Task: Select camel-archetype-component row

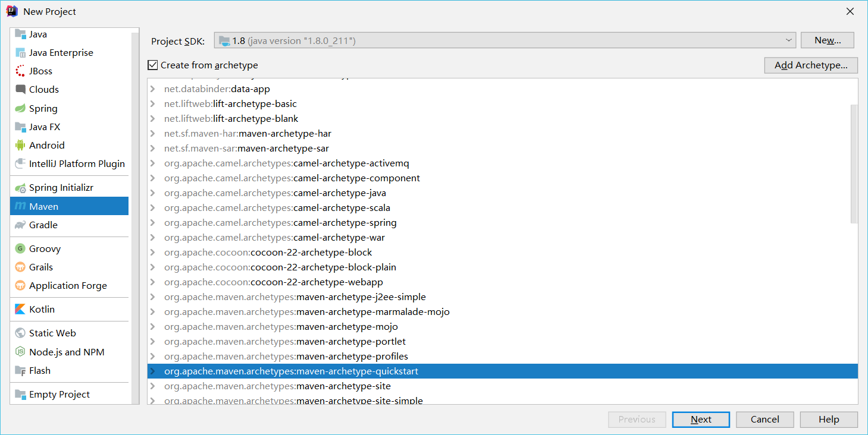Action: click(x=503, y=178)
